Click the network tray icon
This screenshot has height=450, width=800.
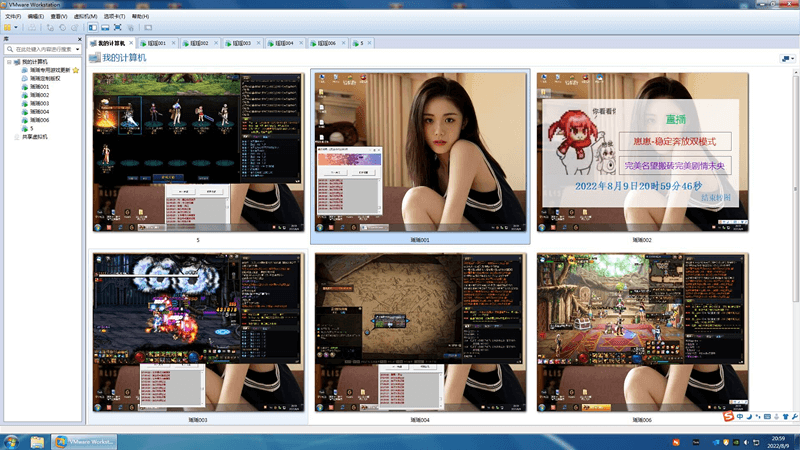[x=756, y=442]
